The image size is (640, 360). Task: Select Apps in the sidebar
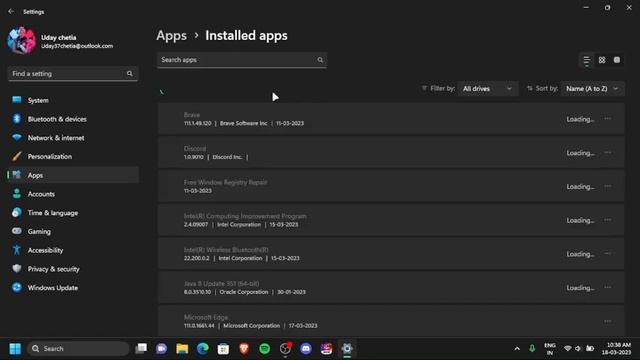coord(73,175)
